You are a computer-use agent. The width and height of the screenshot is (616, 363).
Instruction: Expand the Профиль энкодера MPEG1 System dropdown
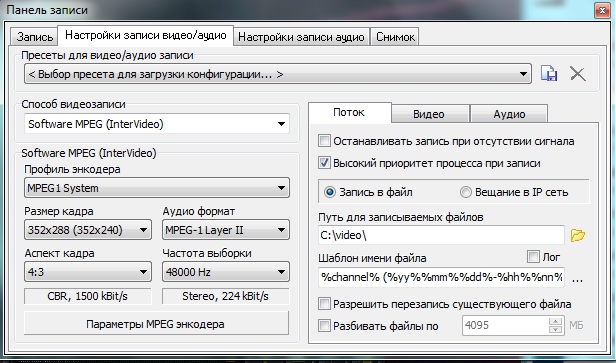point(157,188)
